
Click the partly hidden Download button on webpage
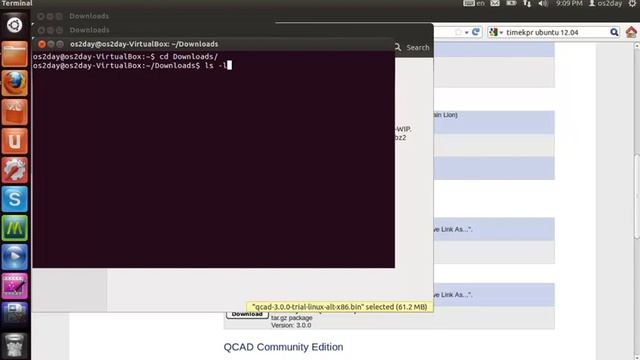click(x=247, y=315)
